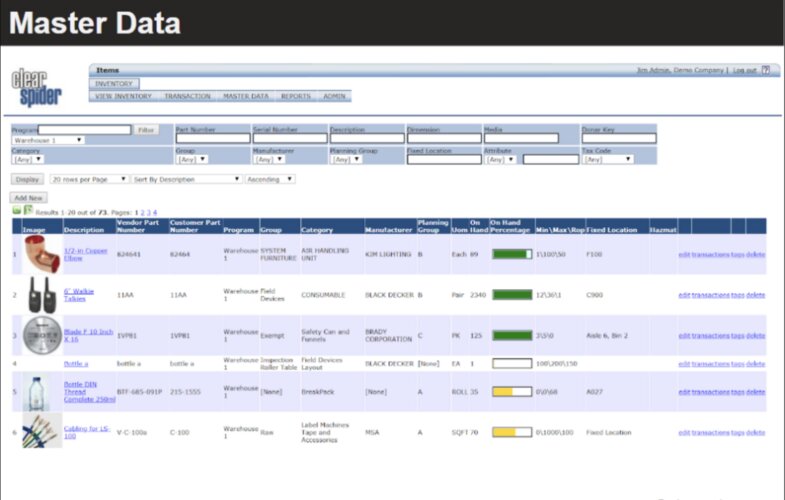Screen dimensions: 785x500
Task: Click the Log out link
Action: pos(744,71)
